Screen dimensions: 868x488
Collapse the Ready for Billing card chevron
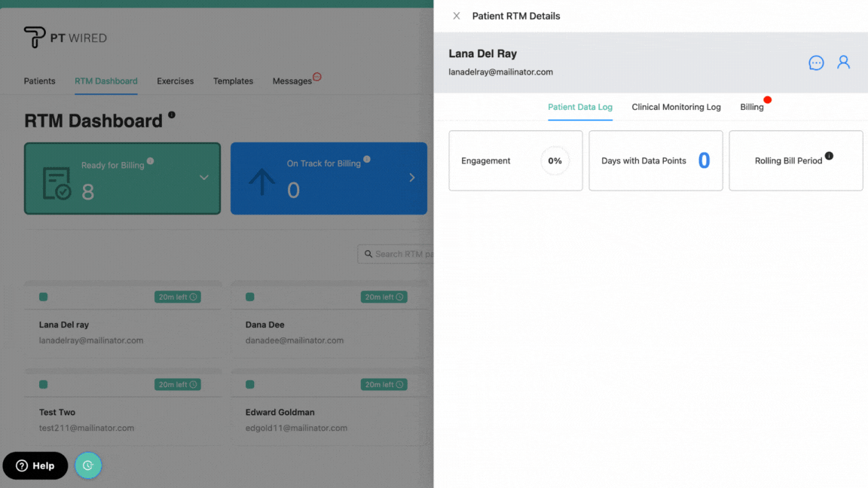tap(203, 178)
